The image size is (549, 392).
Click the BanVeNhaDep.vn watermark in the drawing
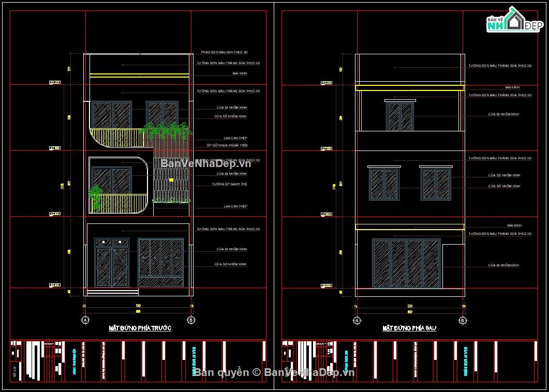206,163
